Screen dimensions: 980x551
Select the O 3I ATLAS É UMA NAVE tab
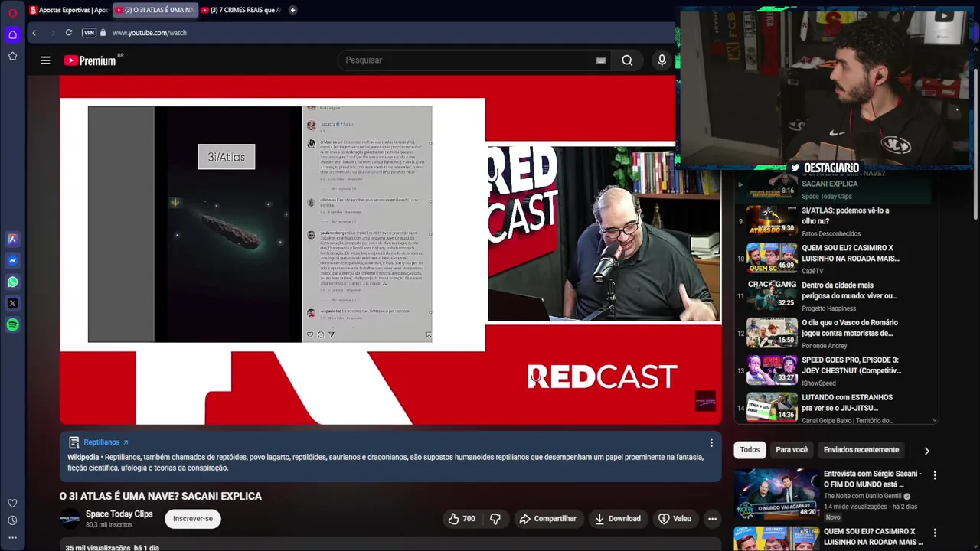[x=155, y=10]
